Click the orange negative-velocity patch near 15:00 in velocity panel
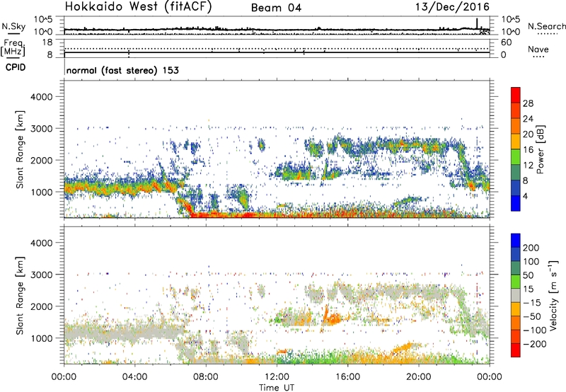566x392 pixels. click(x=333, y=318)
